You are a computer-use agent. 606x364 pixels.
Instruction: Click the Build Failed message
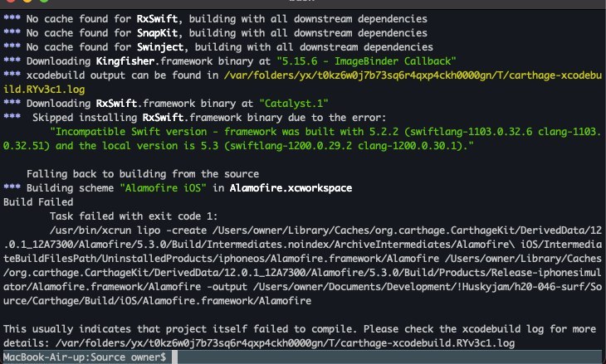pyautogui.click(x=38, y=201)
